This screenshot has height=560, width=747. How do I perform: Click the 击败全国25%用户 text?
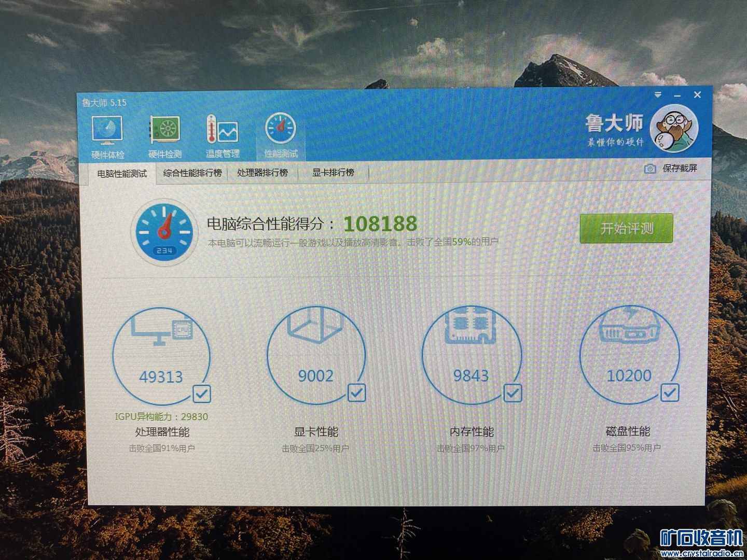[315, 449]
